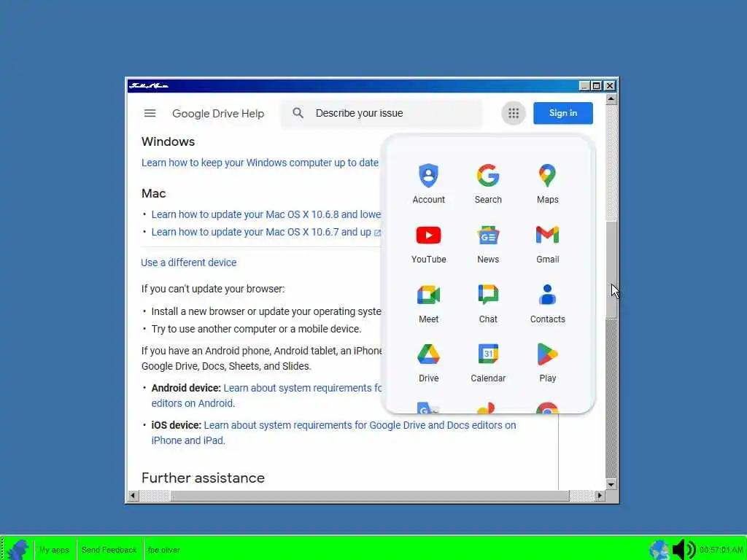
Task: Focus the Describe your issue search field
Action: pyautogui.click(x=381, y=113)
